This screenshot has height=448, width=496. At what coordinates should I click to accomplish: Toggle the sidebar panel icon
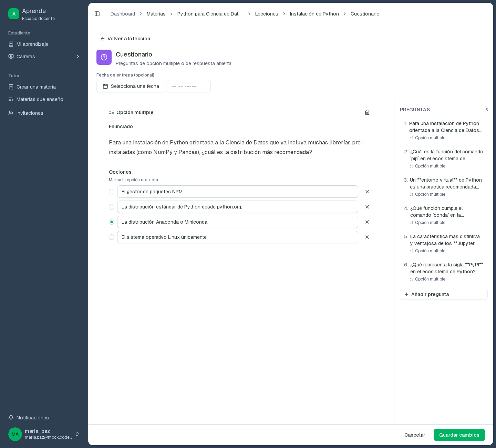[97, 14]
